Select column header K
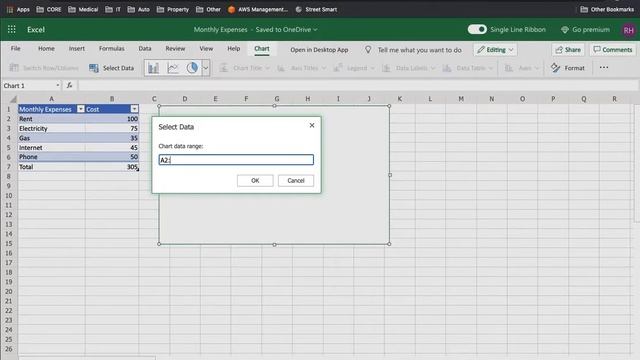640x360 pixels. pyautogui.click(x=400, y=99)
